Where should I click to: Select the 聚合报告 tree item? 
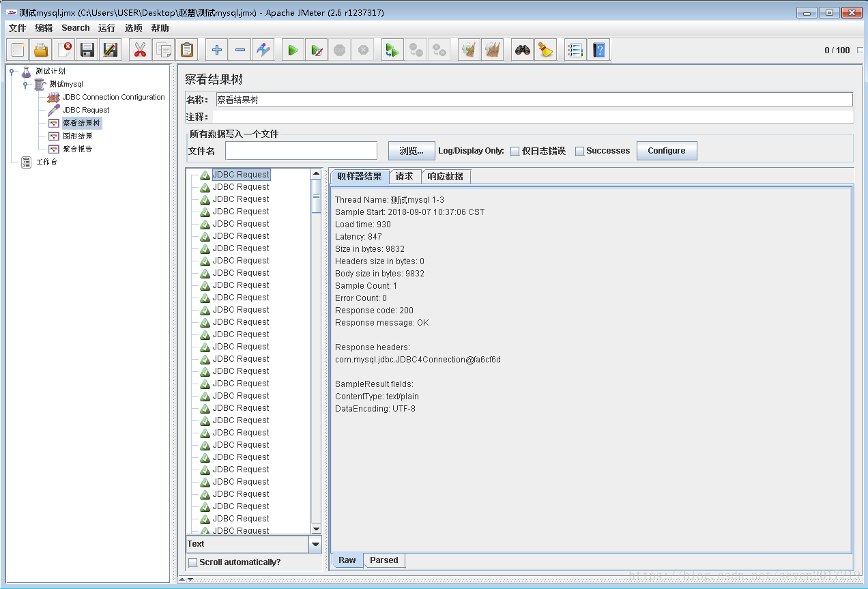tap(77, 149)
